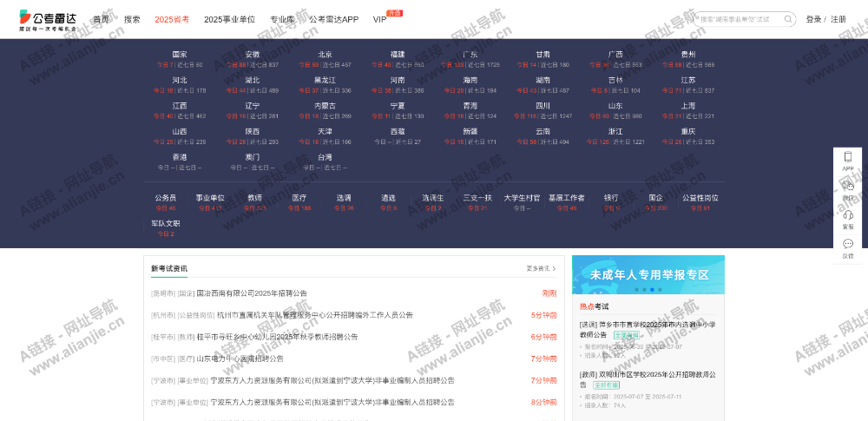868x421 pixels.
Task: Click the VIP upgrade badge
Action: (394, 13)
